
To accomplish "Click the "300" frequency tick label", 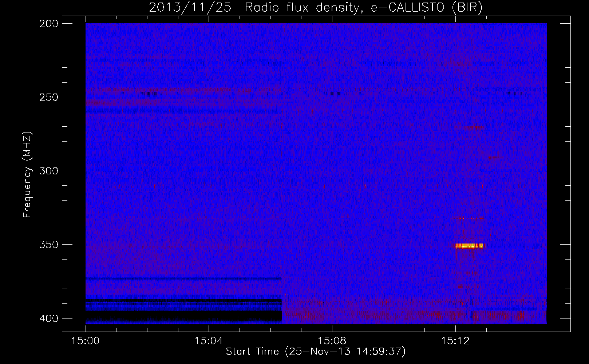I will click(48, 171).
